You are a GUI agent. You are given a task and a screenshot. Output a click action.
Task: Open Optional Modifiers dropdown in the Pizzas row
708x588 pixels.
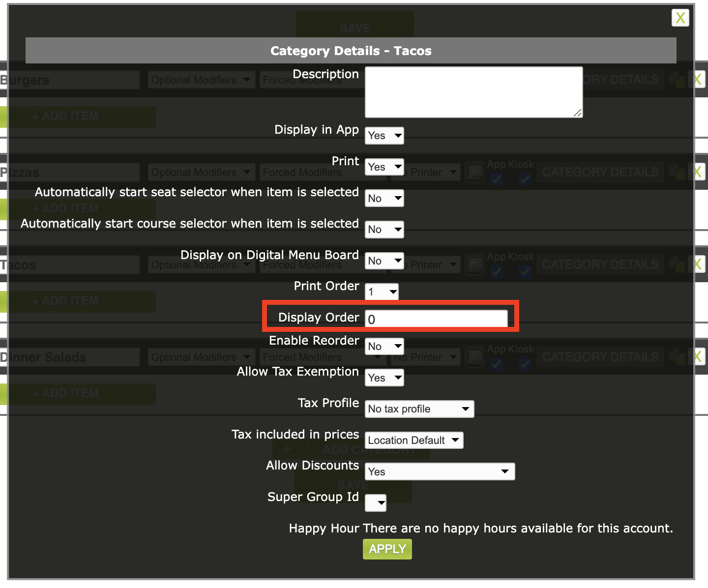pos(201,173)
